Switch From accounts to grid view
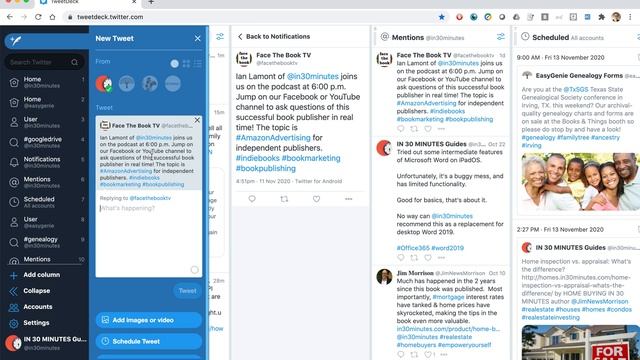Viewport: 640px width, 360px height. point(186,64)
